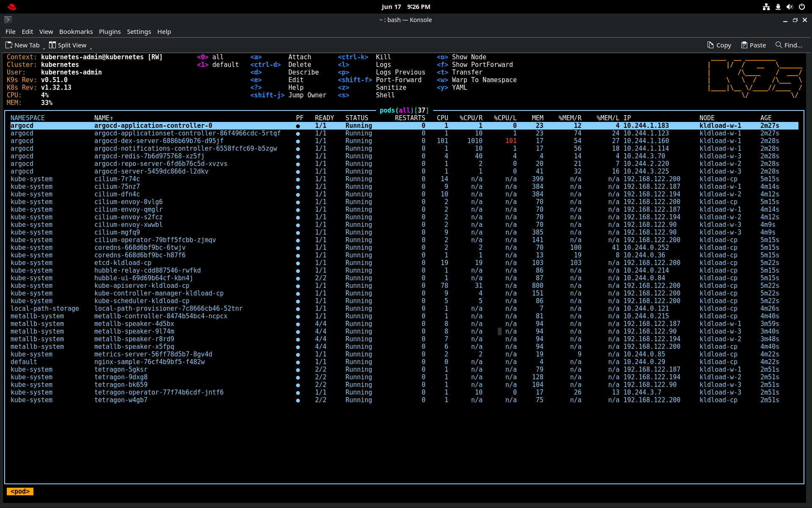Click the <pod> breadcrumb label

point(20,491)
